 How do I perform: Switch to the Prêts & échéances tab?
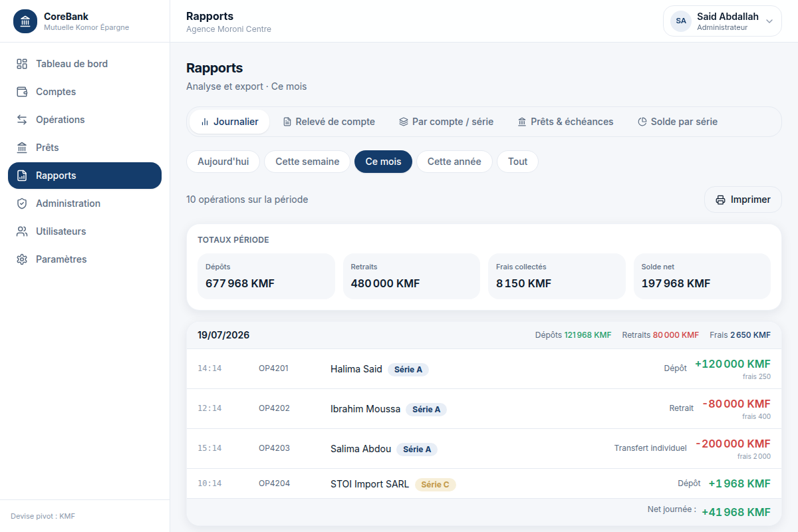[x=565, y=122]
